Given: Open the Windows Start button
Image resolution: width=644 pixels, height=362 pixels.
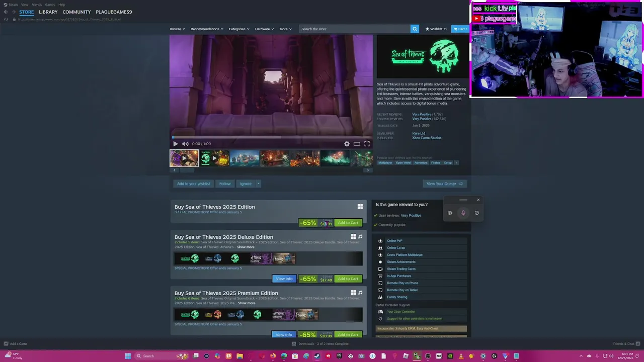Looking at the screenshot, I should [128, 356].
